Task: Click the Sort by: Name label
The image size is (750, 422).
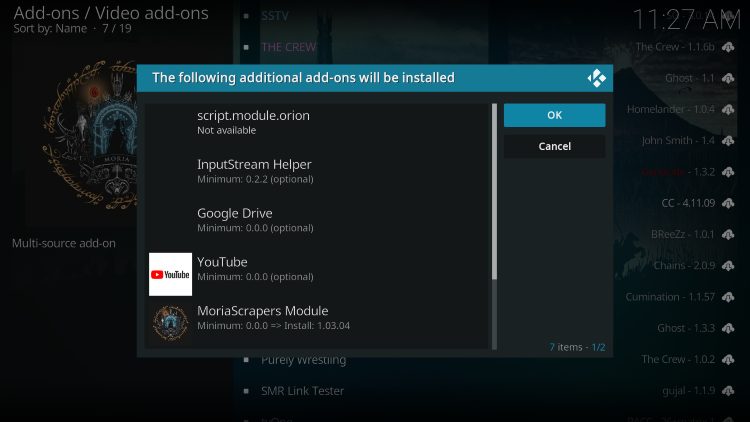Action: tap(50, 29)
